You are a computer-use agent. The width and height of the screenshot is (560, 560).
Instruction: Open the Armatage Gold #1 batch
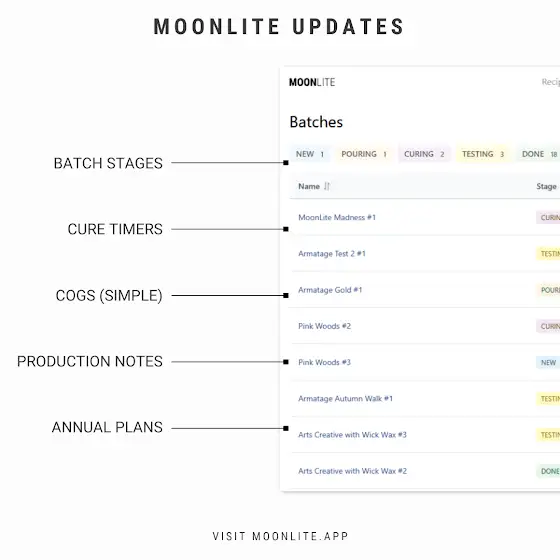tap(330, 290)
